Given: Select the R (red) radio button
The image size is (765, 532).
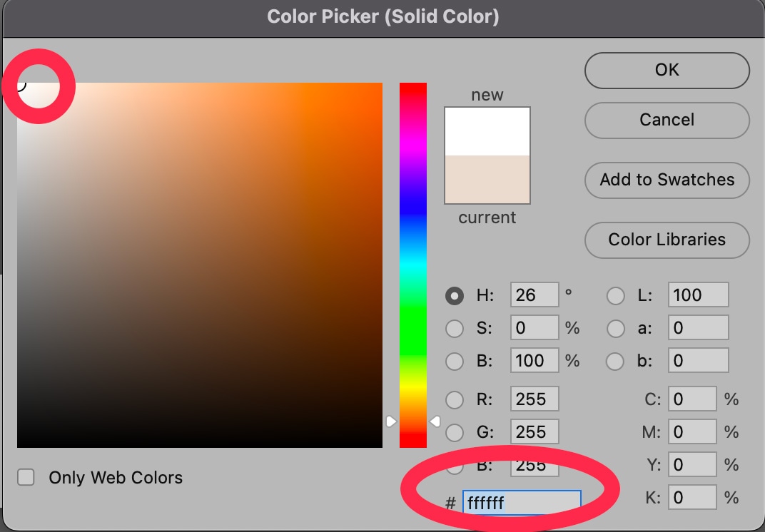Looking at the screenshot, I should click(x=455, y=399).
